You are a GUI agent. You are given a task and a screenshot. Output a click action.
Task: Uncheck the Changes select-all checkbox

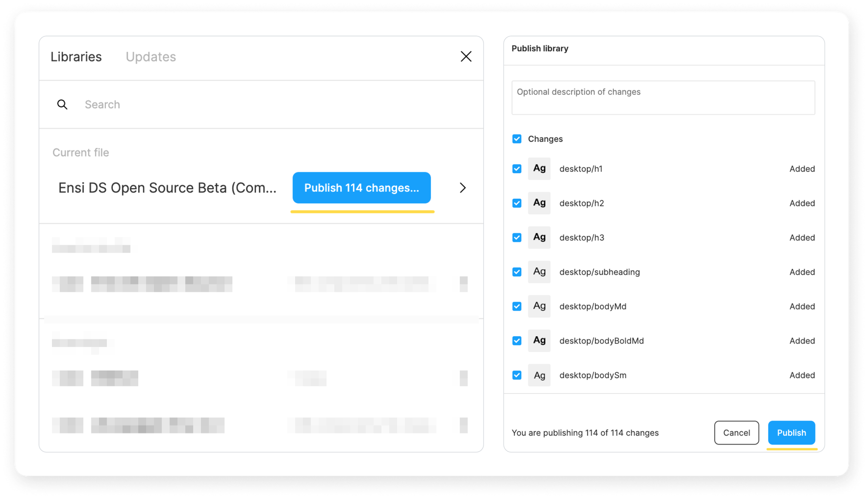tap(517, 139)
